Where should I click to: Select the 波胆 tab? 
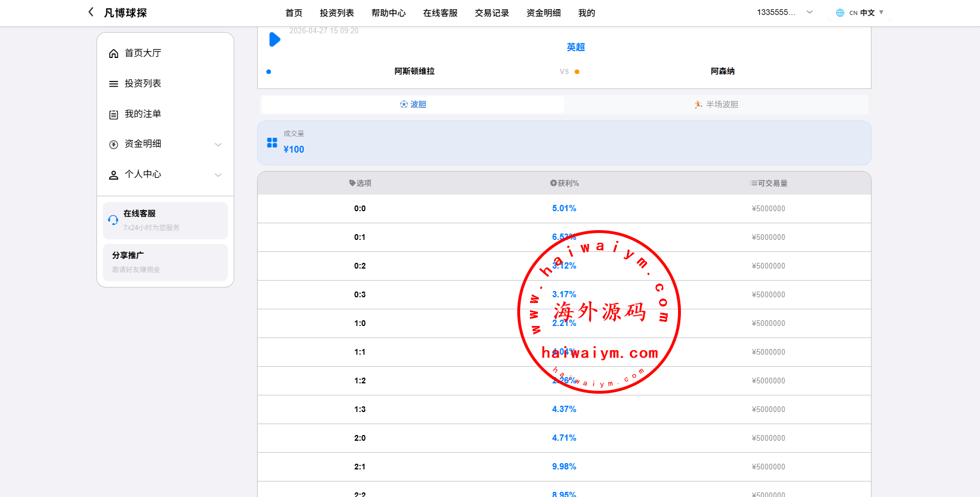[413, 104]
